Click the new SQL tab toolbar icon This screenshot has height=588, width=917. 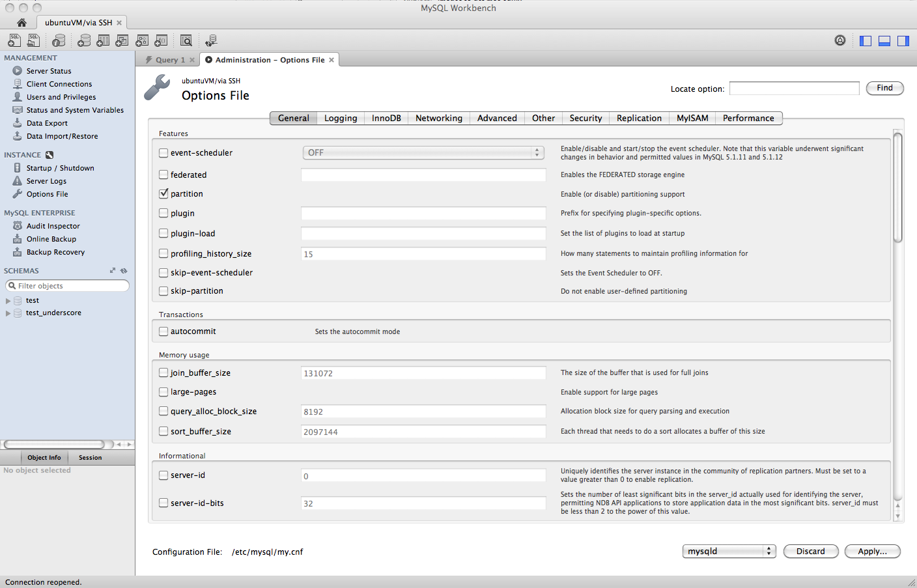point(14,40)
